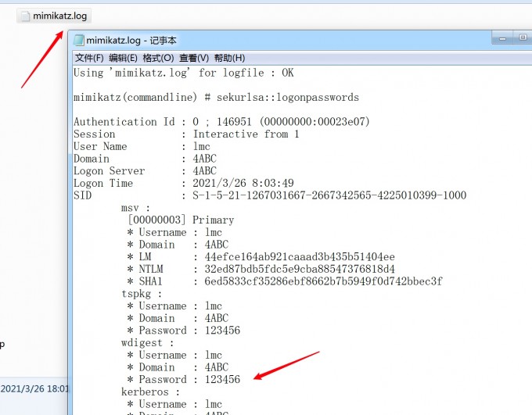This screenshot has height=415, width=532.
Task: Minimize the Notepad window
Action: click(x=502, y=38)
